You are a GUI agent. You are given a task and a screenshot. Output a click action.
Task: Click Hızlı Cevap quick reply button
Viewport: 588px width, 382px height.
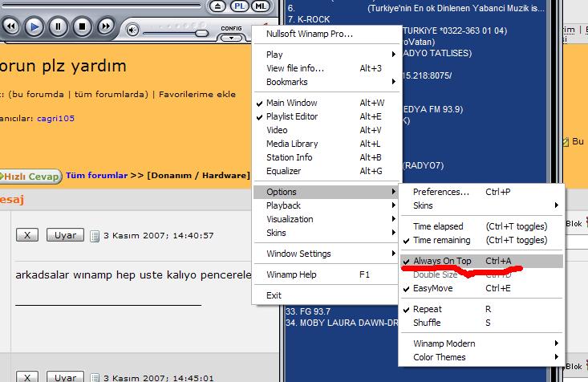tap(30, 177)
